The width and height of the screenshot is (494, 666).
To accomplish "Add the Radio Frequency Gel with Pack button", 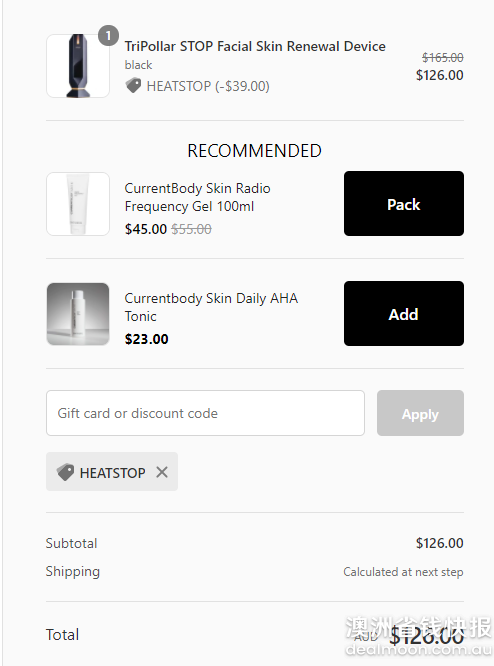I will click(404, 203).
